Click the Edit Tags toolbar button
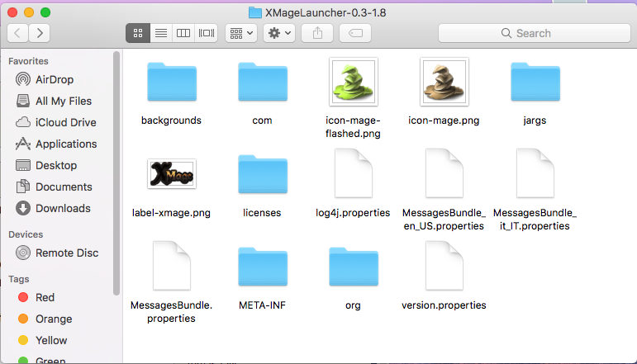The width and height of the screenshot is (637, 364). pyautogui.click(x=355, y=33)
